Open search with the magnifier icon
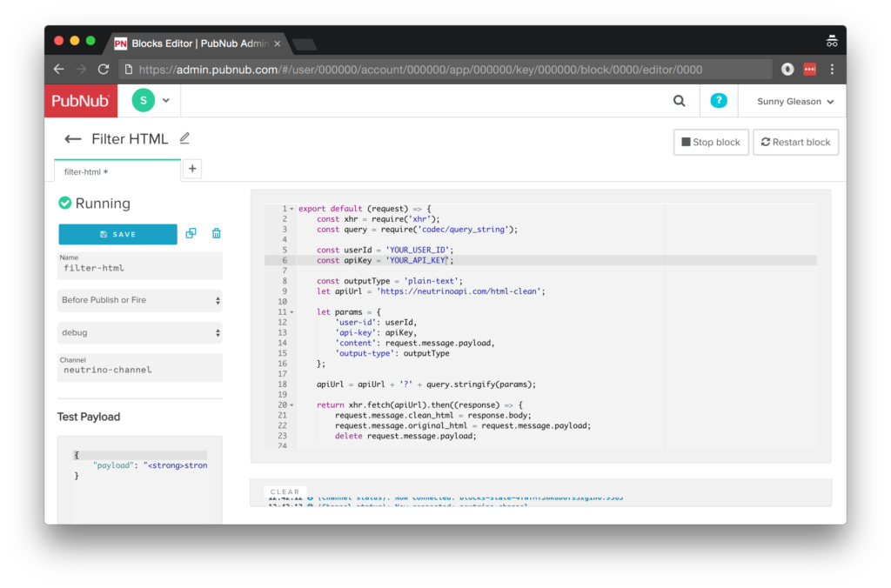Image resolution: width=891 pixels, height=588 pixels. tap(679, 101)
